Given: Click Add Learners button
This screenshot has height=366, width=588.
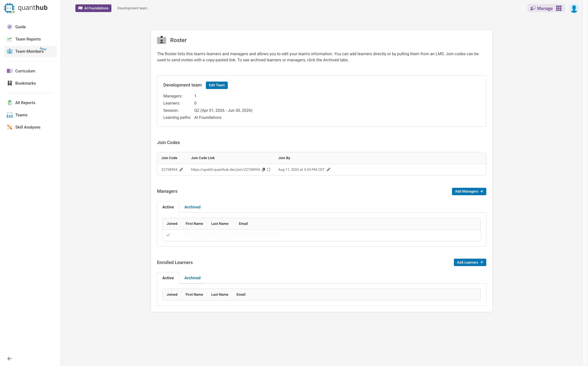Looking at the screenshot, I should pyautogui.click(x=470, y=262).
